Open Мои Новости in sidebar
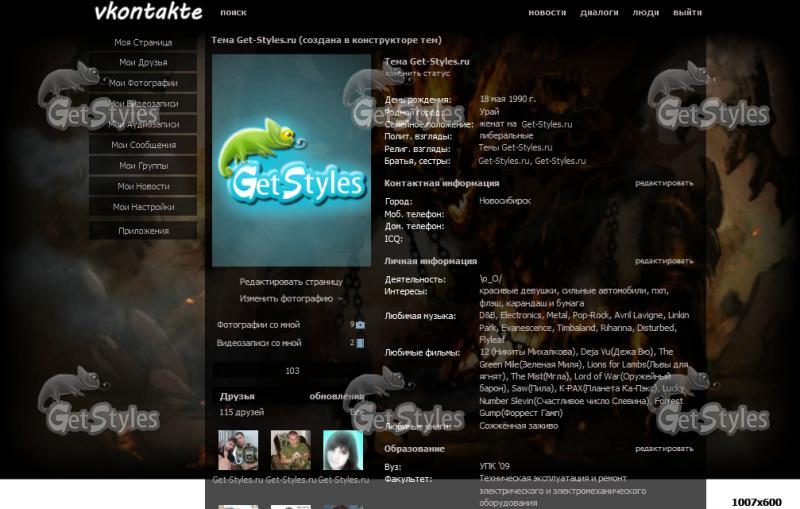This screenshot has width=800, height=509. point(143,186)
